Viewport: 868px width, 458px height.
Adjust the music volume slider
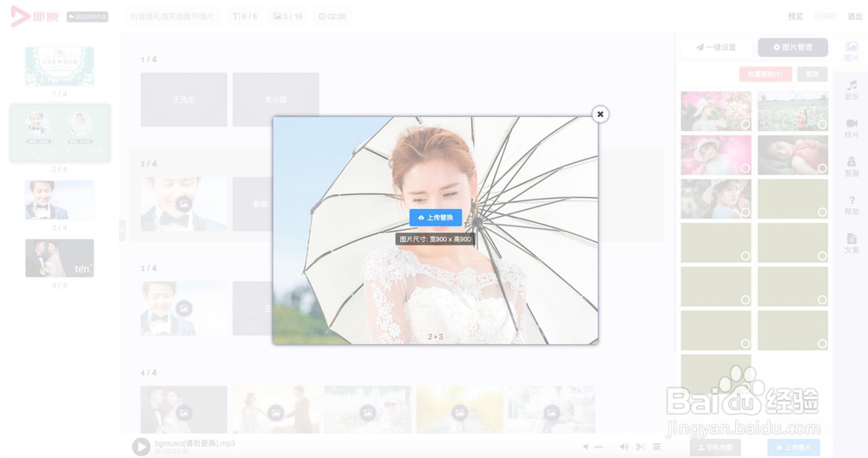[604, 447]
